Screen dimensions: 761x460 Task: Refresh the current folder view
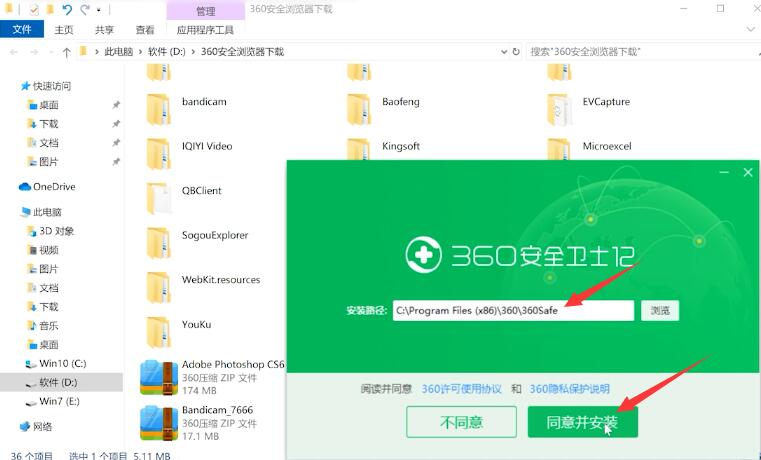516,51
